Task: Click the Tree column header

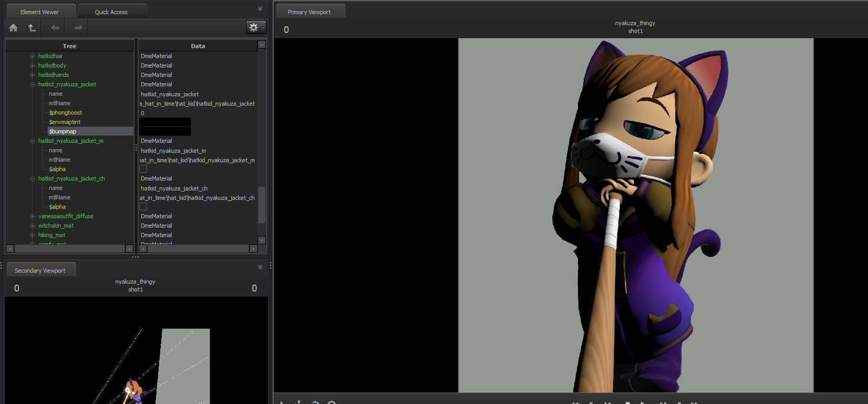Action: [x=70, y=46]
